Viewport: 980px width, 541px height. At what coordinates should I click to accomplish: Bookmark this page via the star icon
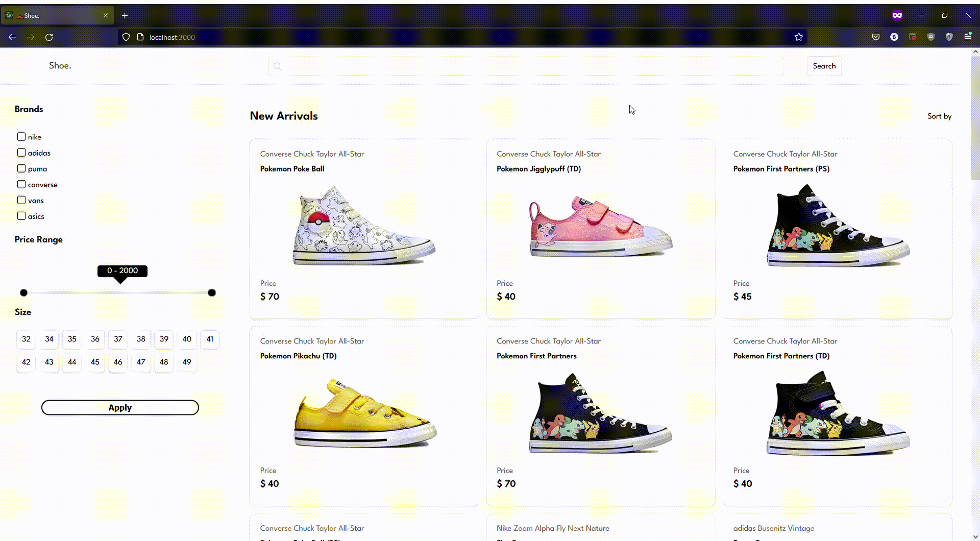(x=799, y=37)
